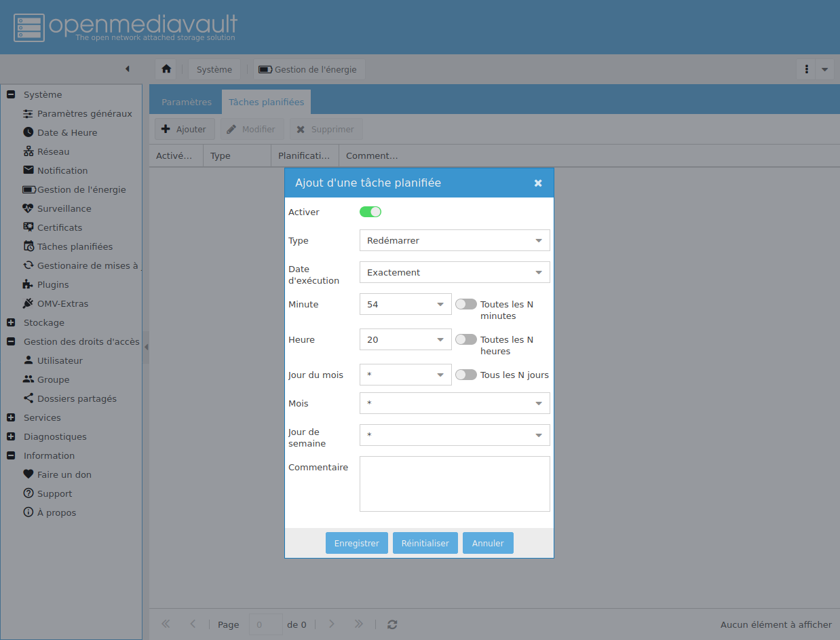
Task: Collapse the Système tree section
Action: click(11, 95)
